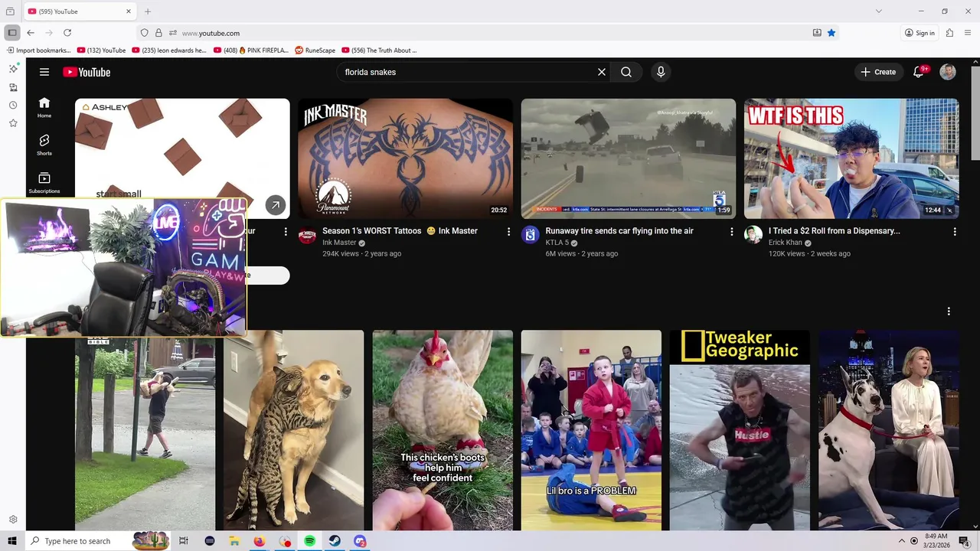The height and width of the screenshot is (551, 980).
Task: Expand the list all tabs chevron
Action: tap(879, 11)
